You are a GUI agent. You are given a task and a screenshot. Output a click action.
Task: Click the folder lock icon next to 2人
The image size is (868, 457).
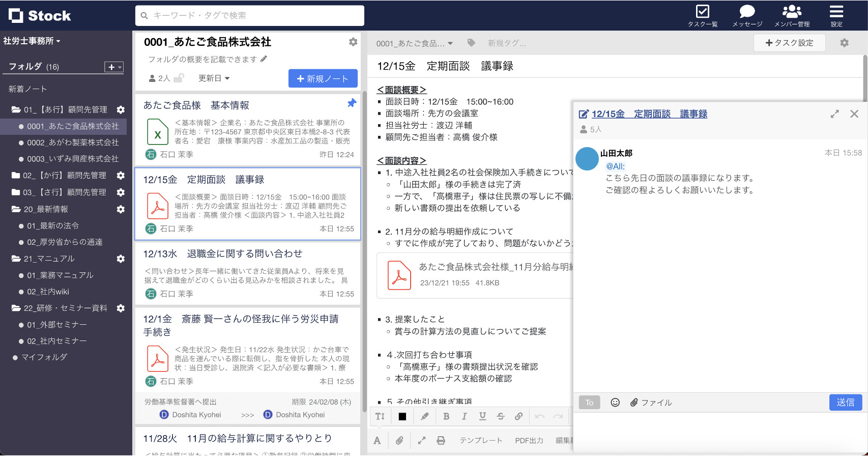(x=179, y=78)
